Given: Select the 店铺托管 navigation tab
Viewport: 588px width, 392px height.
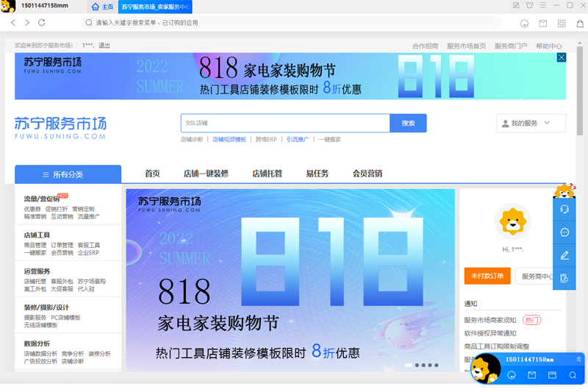Looking at the screenshot, I should tap(267, 174).
